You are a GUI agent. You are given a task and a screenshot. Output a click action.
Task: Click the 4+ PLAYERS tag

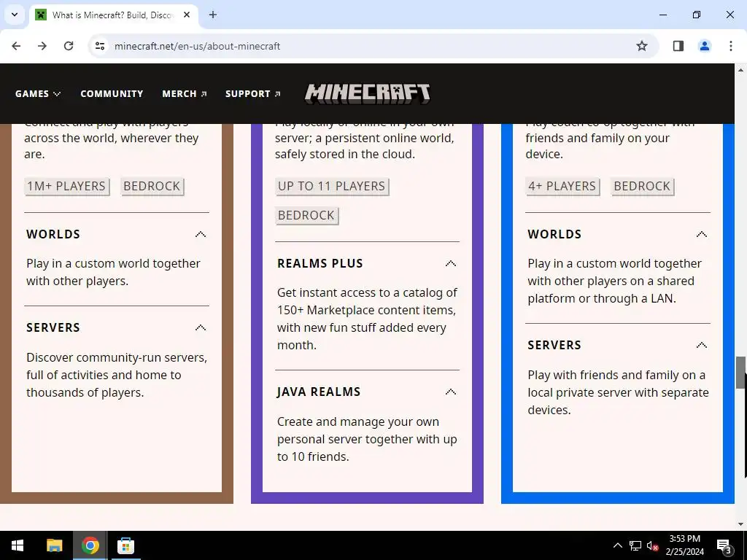(562, 186)
